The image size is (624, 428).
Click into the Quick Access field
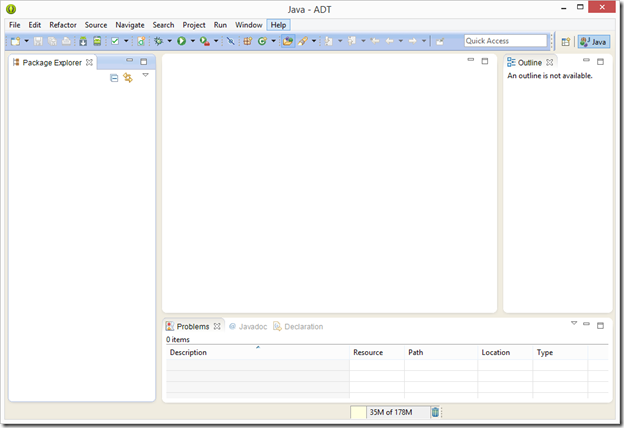[505, 41]
